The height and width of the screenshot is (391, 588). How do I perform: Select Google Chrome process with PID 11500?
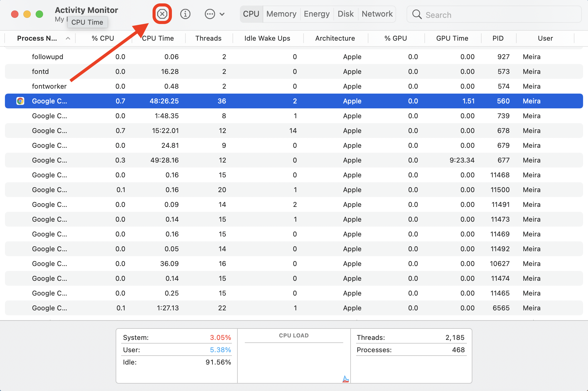point(294,190)
